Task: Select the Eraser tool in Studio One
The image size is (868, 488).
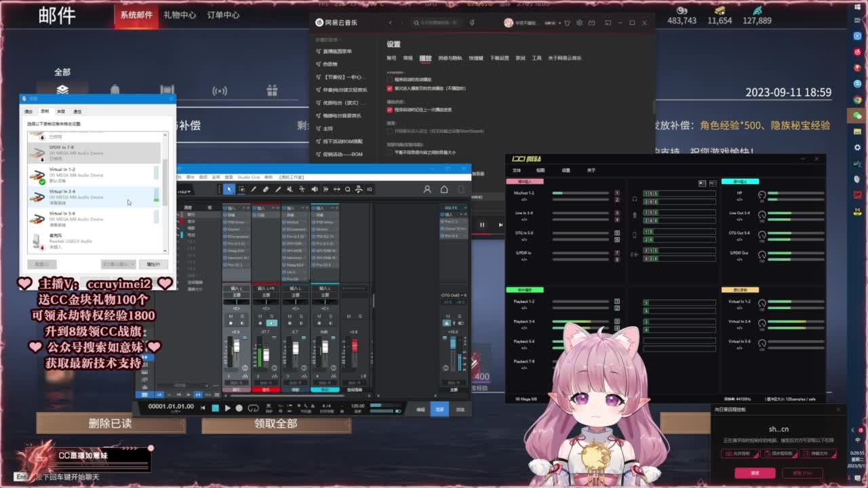Action: (266, 189)
